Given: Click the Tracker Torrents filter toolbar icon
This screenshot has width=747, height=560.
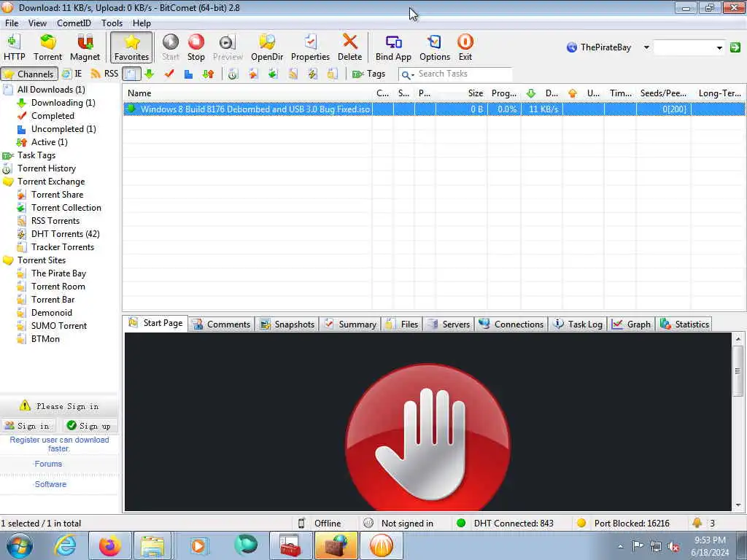Looking at the screenshot, I should click(x=332, y=74).
